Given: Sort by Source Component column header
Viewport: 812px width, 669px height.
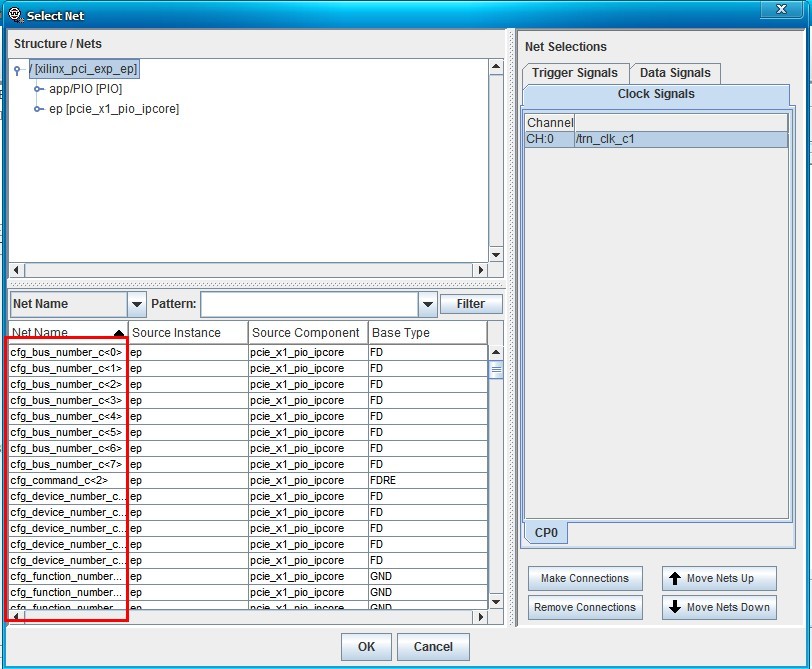Looking at the screenshot, I should pos(308,332).
